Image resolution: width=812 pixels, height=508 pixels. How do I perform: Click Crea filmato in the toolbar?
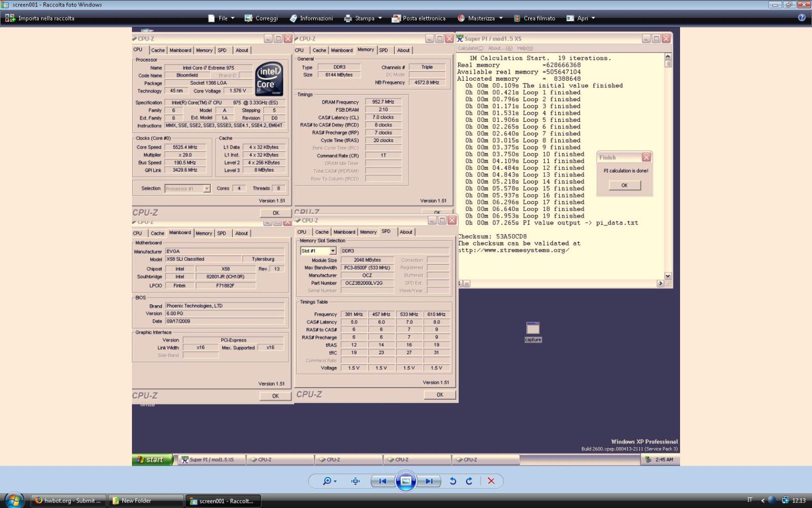[534, 18]
